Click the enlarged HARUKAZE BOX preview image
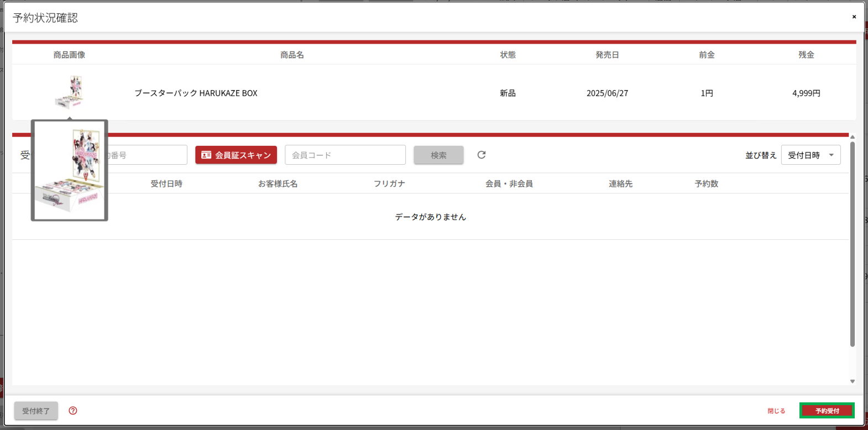This screenshot has height=430, width=868. 70,170
